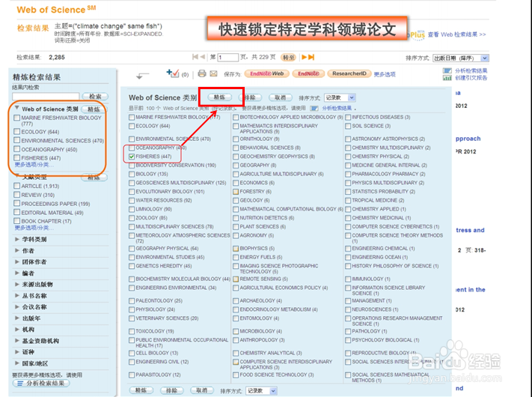This screenshot has height=397, width=532.
Task: Open the top sort-by 出版日期 dropdown
Action: coord(461,58)
